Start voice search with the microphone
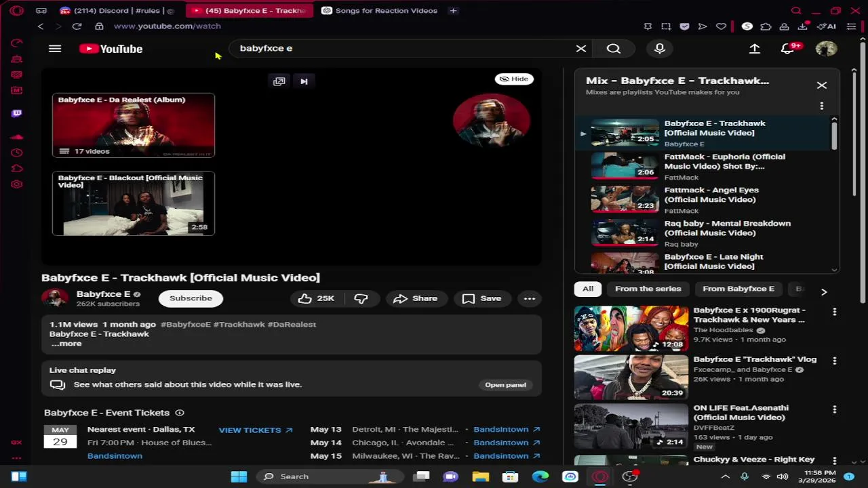Image resolution: width=868 pixels, height=488 pixels. pos(660,49)
